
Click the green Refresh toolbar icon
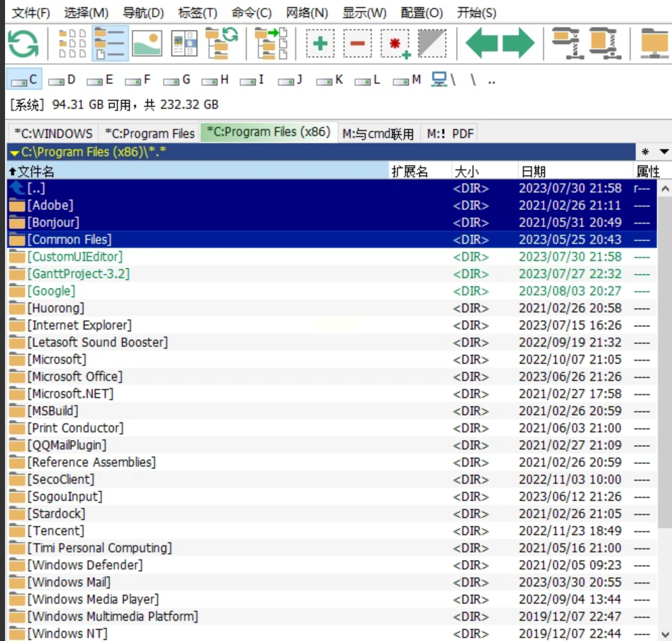(x=23, y=44)
